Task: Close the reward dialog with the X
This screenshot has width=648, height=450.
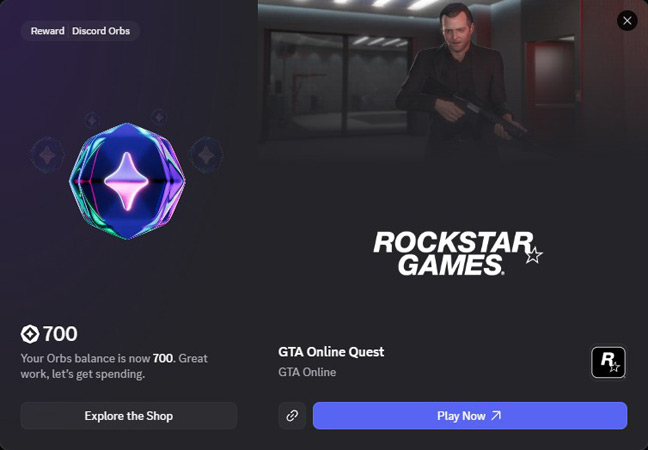Action: pyautogui.click(x=627, y=21)
